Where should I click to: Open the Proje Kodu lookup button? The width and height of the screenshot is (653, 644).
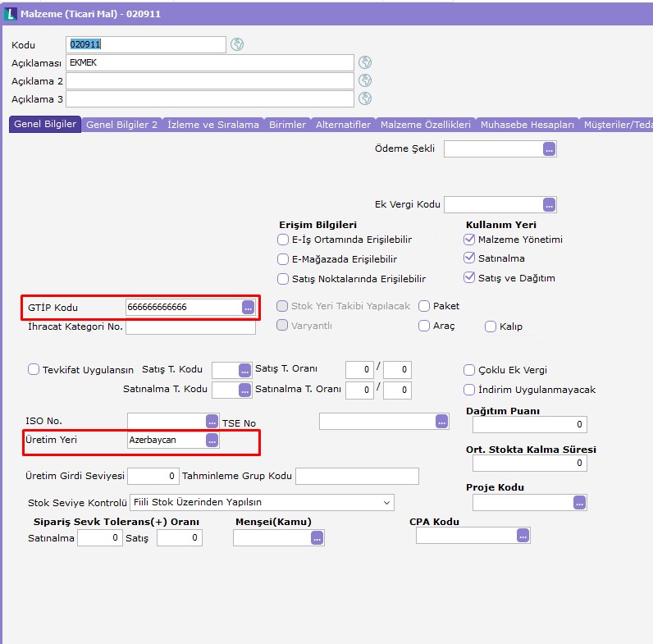(x=579, y=502)
